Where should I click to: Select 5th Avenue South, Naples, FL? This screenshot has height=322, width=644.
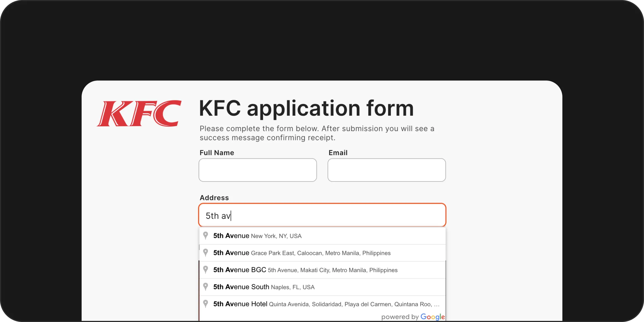(x=264, y=287)
